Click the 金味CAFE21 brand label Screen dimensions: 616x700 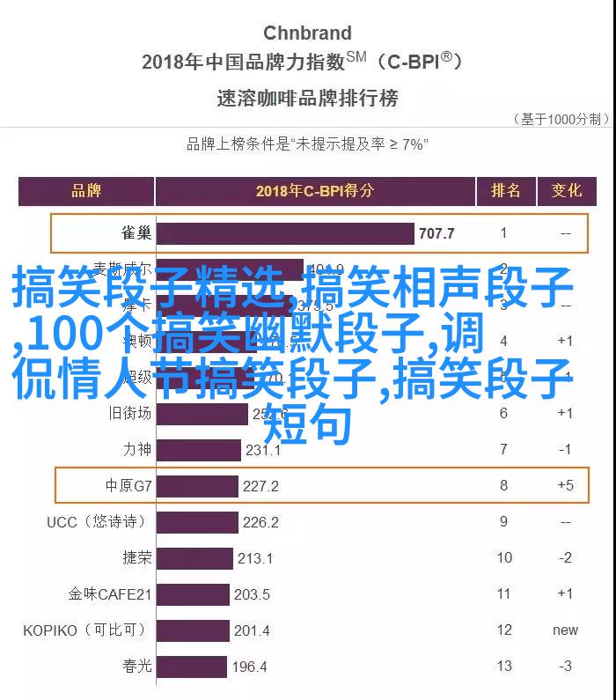pos(110,594)
